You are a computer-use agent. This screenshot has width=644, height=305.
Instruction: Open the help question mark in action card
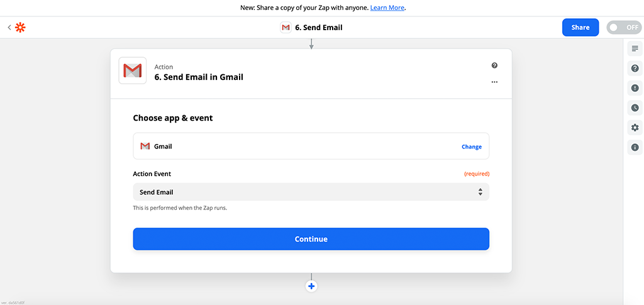pyautogui.click(x=494, y=65)
